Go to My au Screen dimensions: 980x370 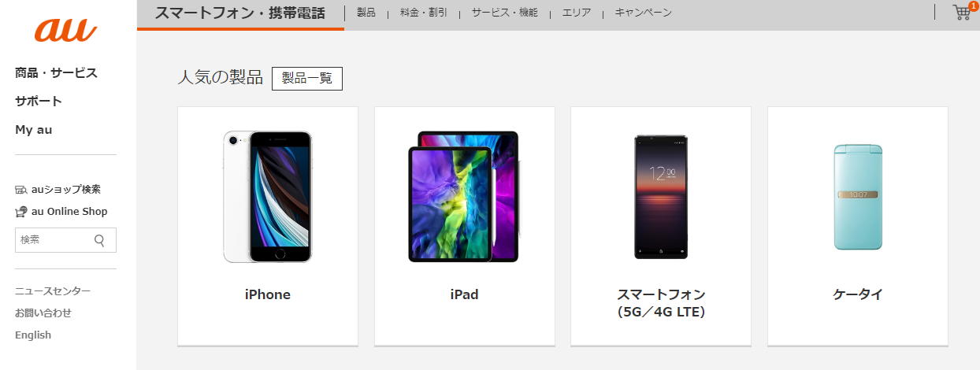(34, 130)
